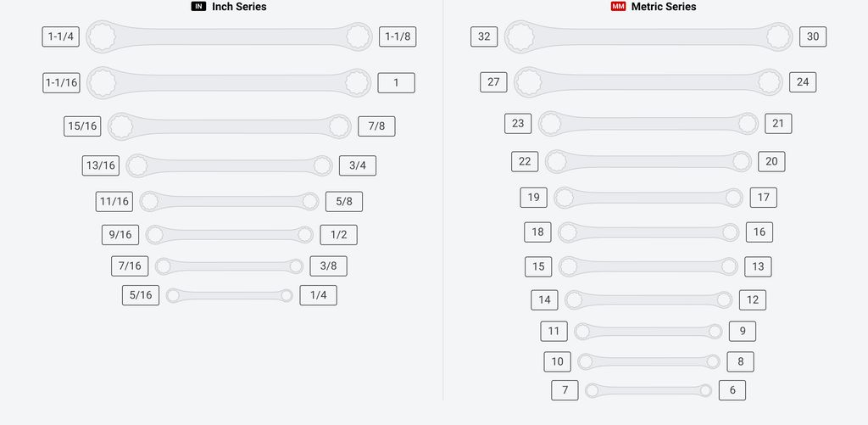
Task: Click the red MM badge icon
Action: coord(618,7)
